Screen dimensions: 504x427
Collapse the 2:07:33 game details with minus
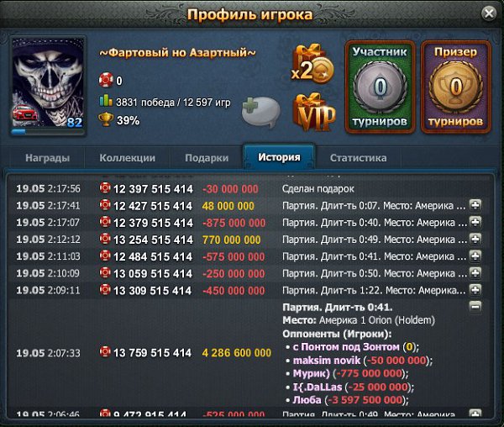(x=475, y=307)
